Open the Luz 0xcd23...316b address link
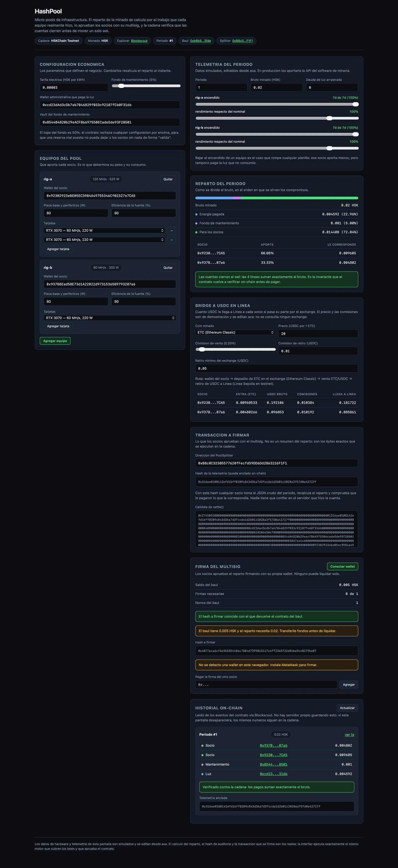The image size is (398, 868). [x=274, y=774]
